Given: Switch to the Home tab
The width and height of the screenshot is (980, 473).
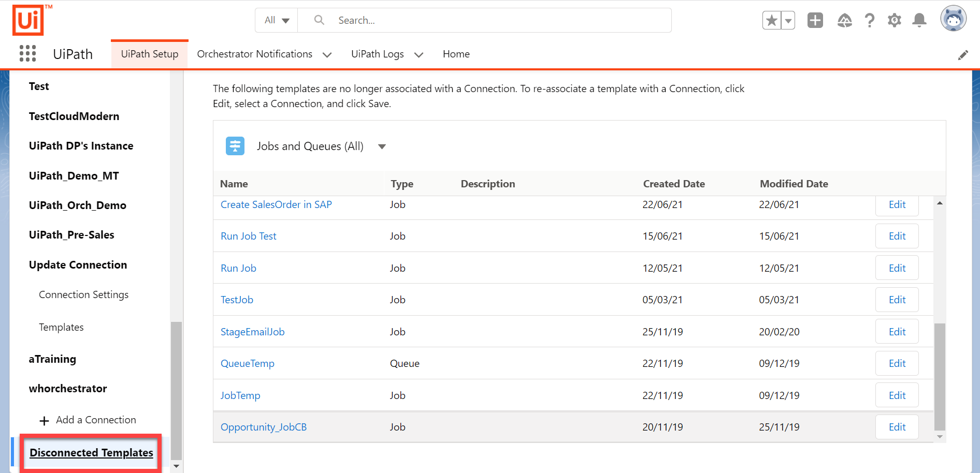Looking at the screenshot, I should [456, 54].
